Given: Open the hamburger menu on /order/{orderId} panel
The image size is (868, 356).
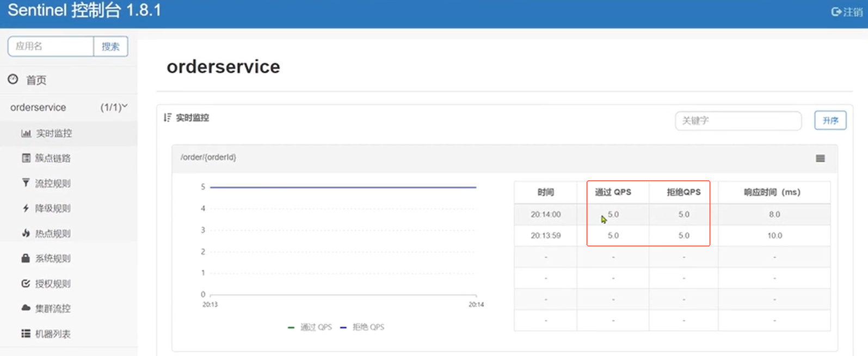Looking at the screenshot, I should click(x=820, y=158).
